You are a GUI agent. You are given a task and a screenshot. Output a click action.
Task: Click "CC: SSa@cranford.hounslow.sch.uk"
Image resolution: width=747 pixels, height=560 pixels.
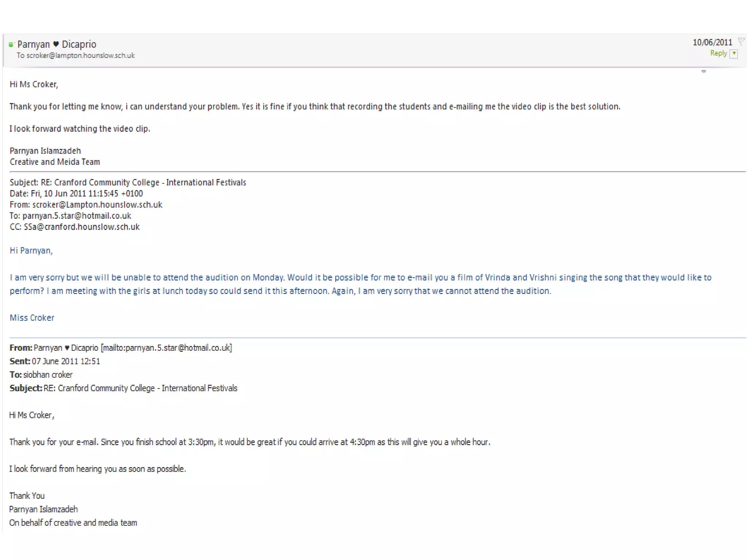point(75,227)
